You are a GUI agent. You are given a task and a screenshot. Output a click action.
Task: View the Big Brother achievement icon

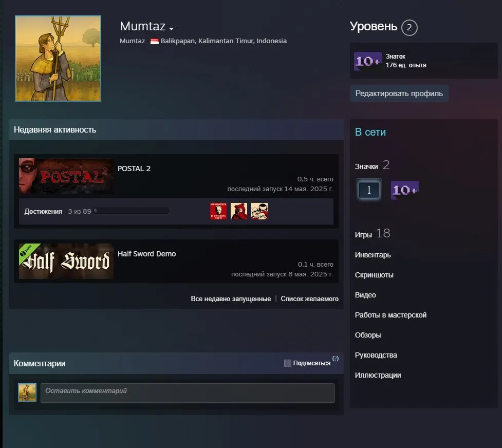218,211
